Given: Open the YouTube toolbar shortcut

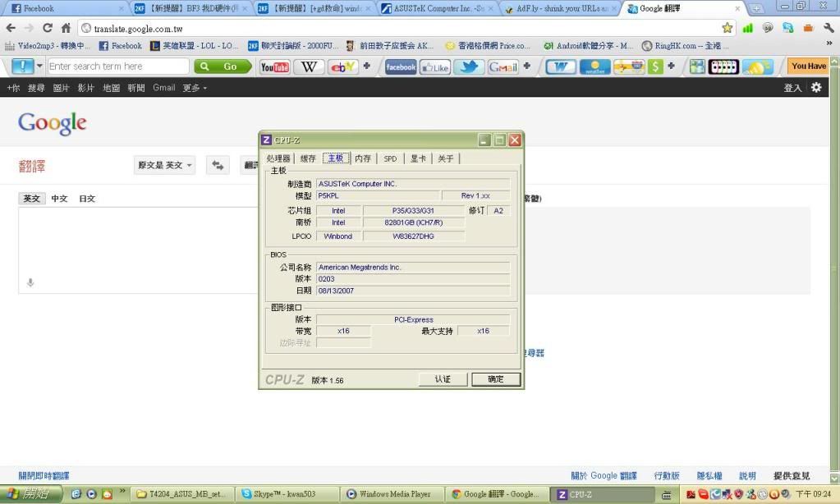Looking at the screenshot, I should [274, 67].
